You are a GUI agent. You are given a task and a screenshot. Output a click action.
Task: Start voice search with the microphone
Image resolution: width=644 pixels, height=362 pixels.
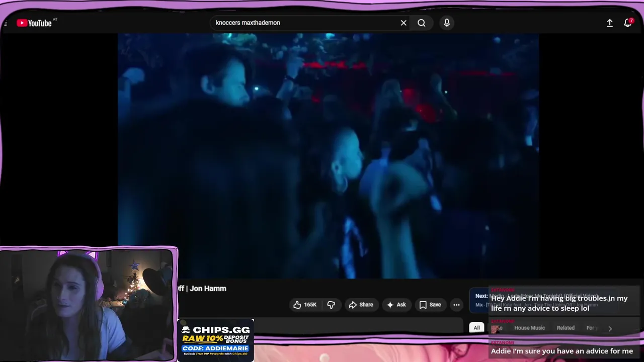447,23
